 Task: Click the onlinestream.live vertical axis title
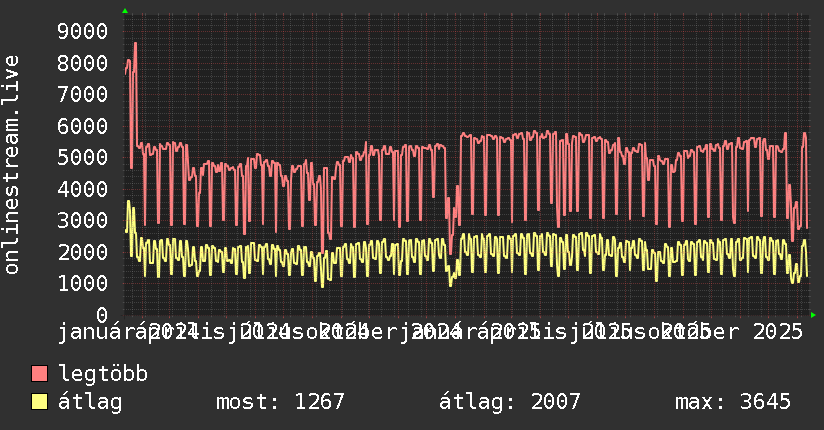click(11, 165)
